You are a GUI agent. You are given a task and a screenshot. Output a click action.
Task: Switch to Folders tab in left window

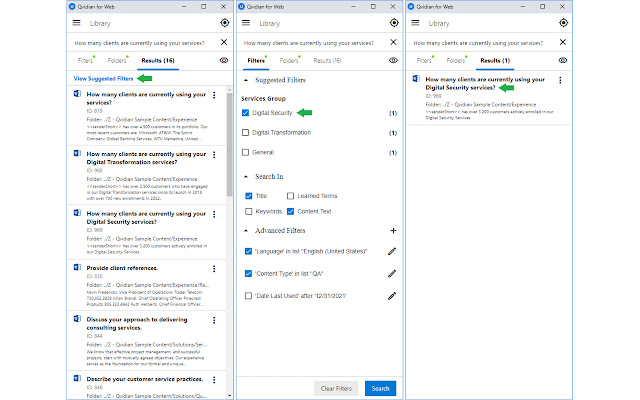click(118, 60)
